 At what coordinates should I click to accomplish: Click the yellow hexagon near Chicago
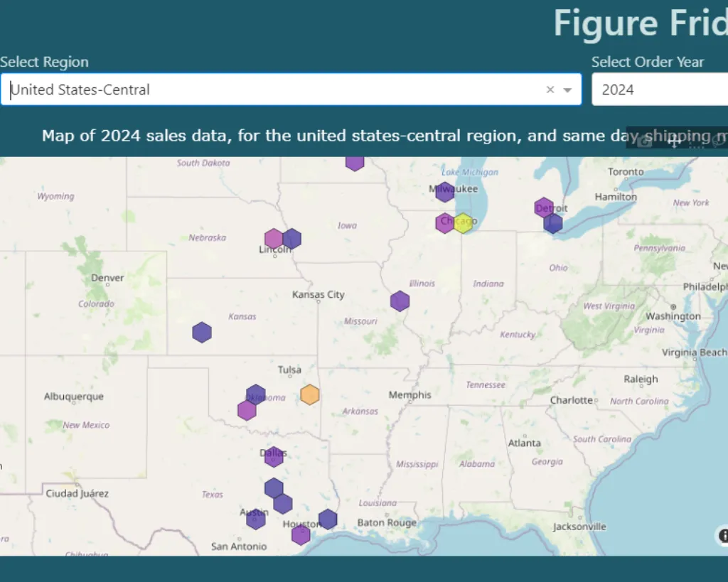coord(463,223)
